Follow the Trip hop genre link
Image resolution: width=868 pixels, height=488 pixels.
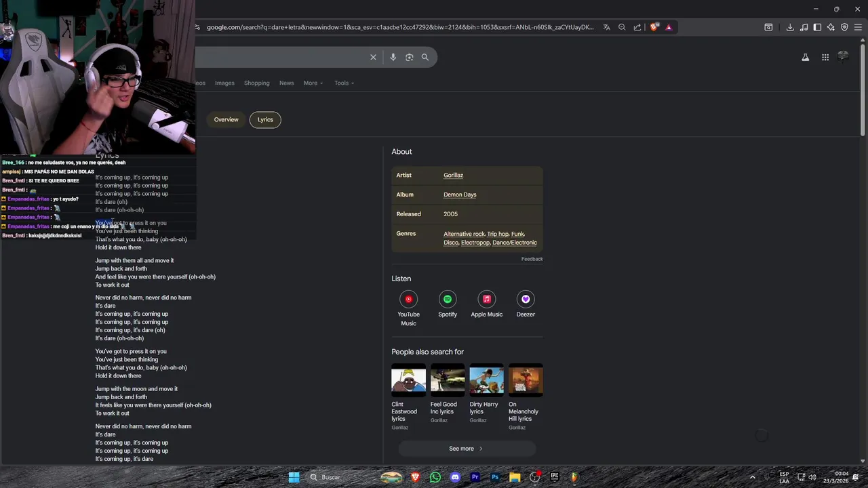(498, 234)
